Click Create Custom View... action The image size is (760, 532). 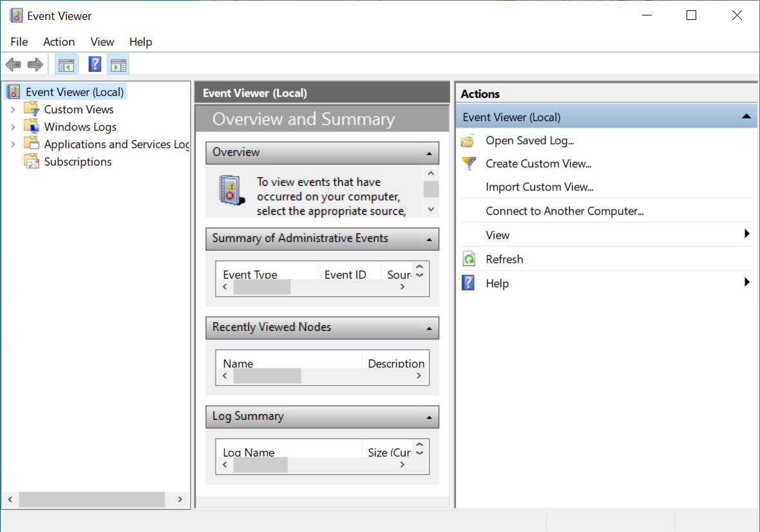pos(538,164)
